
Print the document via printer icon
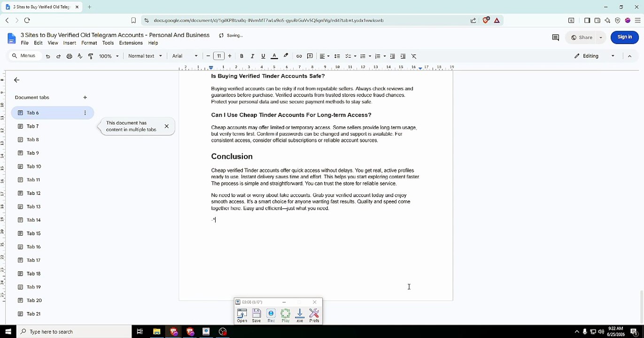[x=69, y=56]
